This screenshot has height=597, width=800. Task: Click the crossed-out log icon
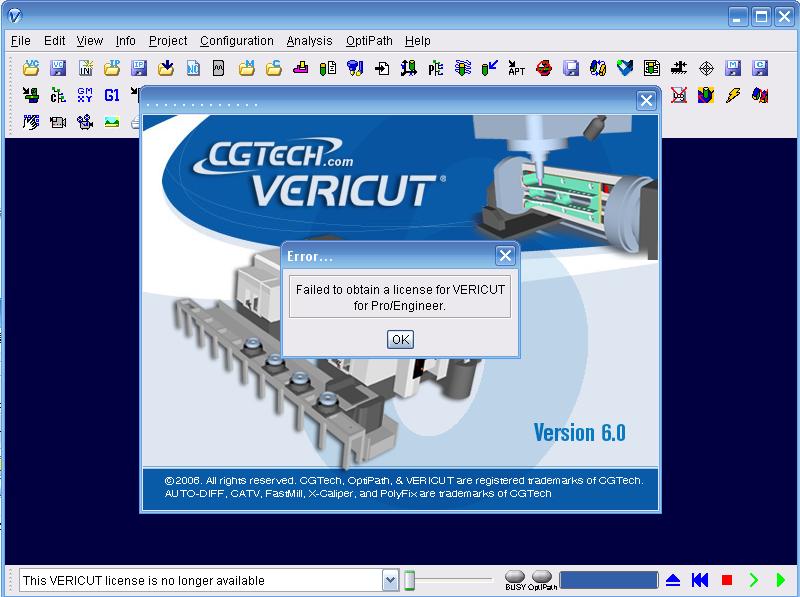coord(679,95)
